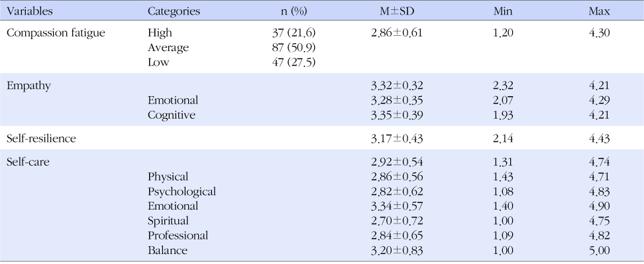Click the Variables column header
This screenshot has height=264, width=644.
30,11
